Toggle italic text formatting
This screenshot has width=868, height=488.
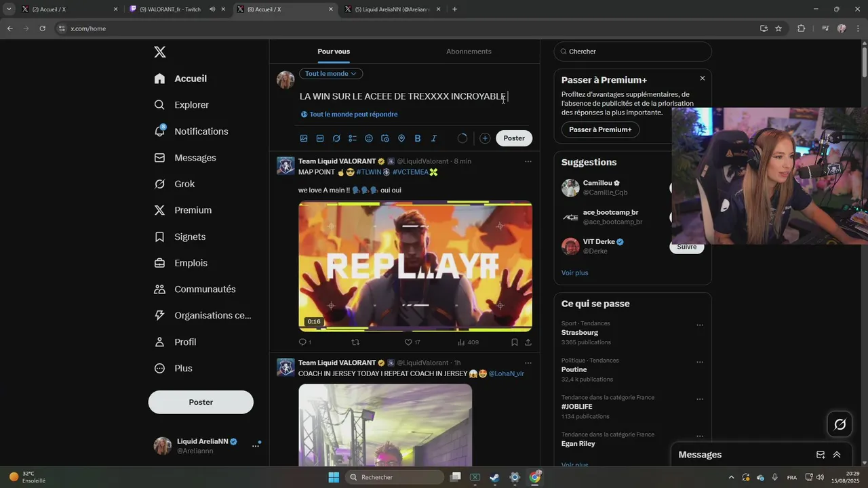pos(434,138)
